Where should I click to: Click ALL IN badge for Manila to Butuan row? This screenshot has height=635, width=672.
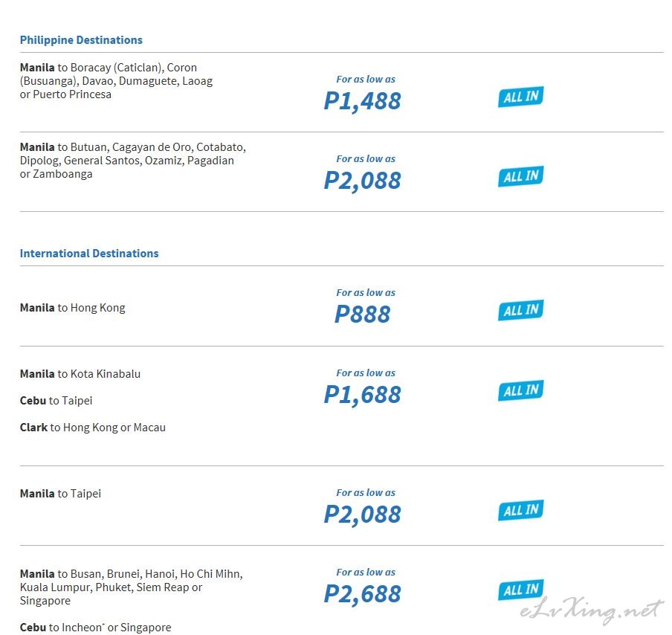[520, 176]
